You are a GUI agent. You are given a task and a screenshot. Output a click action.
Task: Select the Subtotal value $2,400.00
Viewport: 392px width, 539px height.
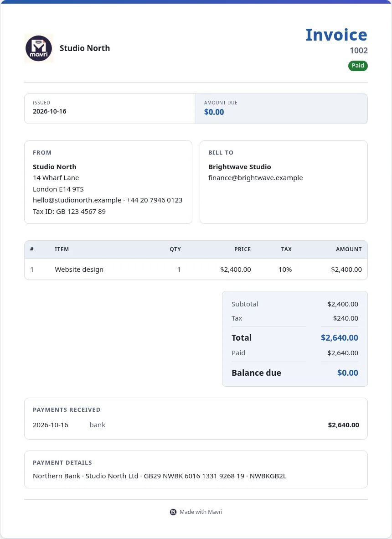pos(343,304)
